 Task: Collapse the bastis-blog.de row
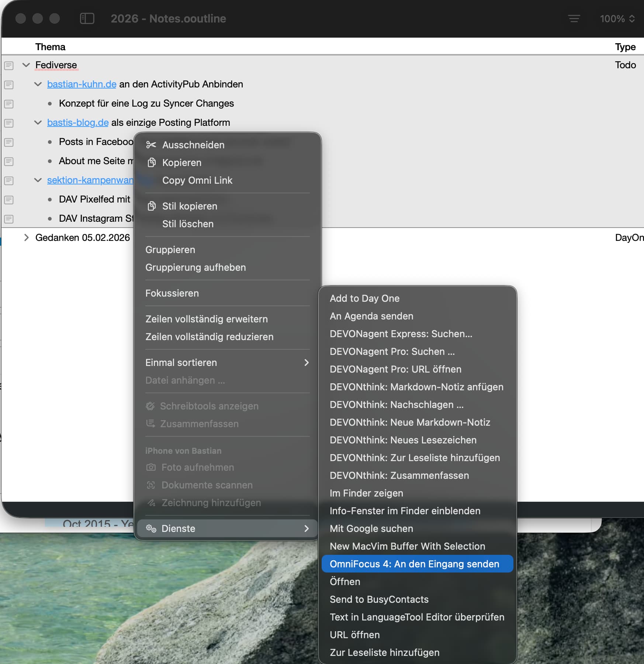38,122
